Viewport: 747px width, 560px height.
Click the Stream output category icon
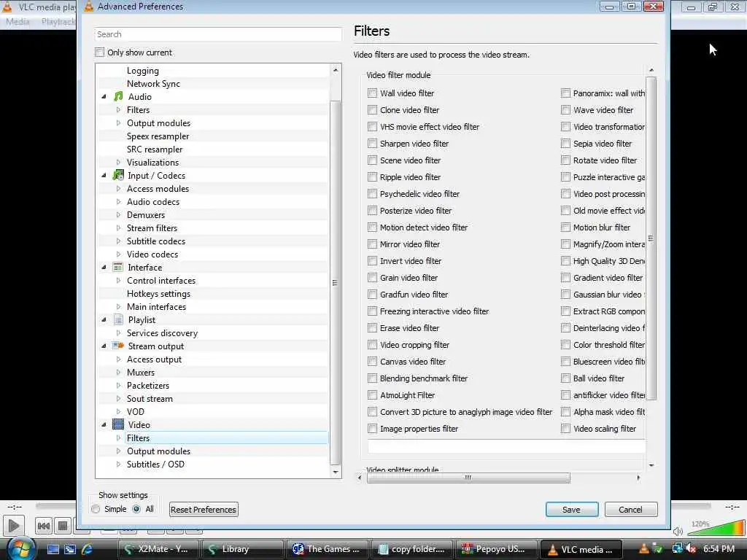click(x=118, y=346)
